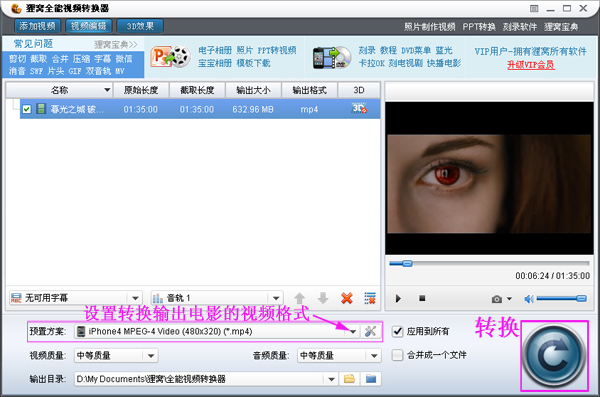Click the PowerPoint film reel icon
Screen dimensions: 600x397
[x=170, y=57]
